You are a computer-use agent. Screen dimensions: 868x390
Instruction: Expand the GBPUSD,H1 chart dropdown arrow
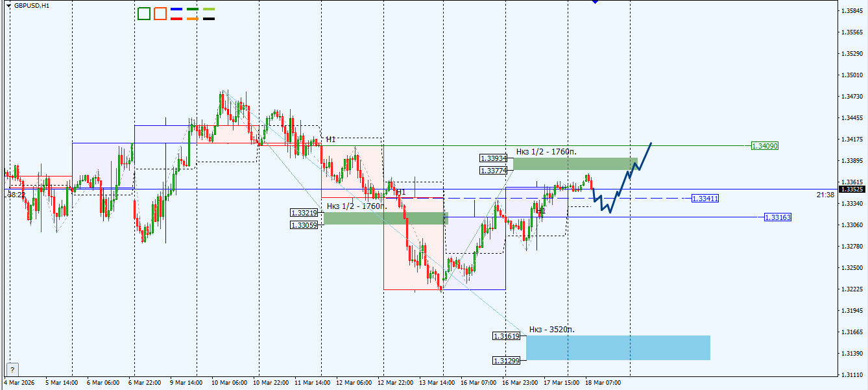[x=8, y=6]
